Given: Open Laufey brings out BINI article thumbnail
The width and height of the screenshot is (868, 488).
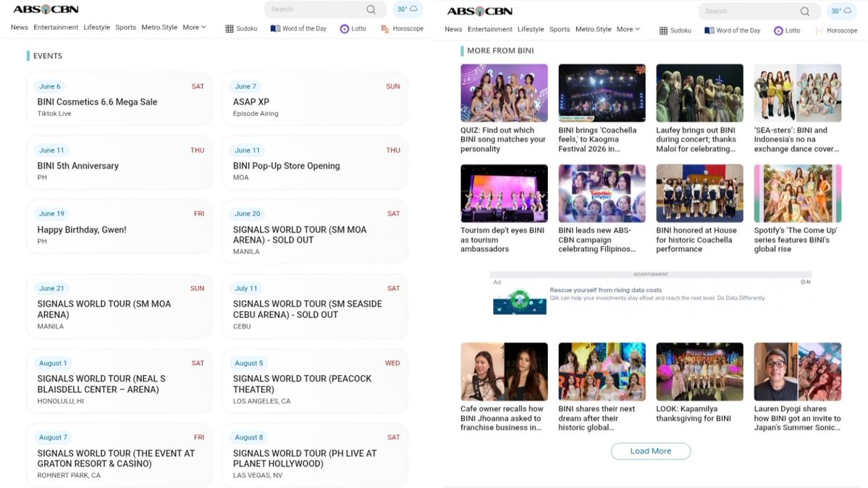Looking at the screenshot, I should (700, 93).
